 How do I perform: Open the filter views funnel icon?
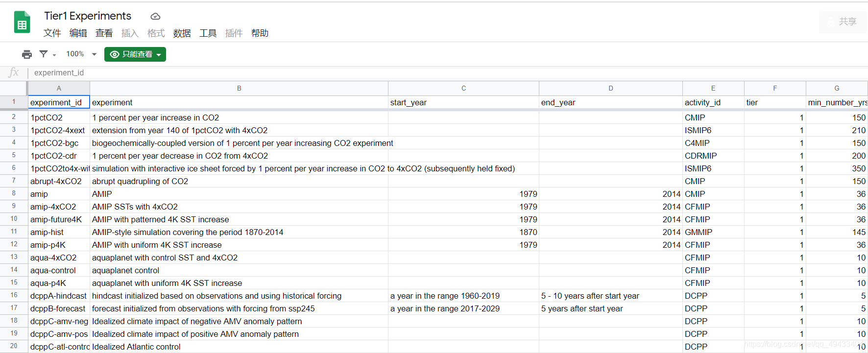(44, 54)
